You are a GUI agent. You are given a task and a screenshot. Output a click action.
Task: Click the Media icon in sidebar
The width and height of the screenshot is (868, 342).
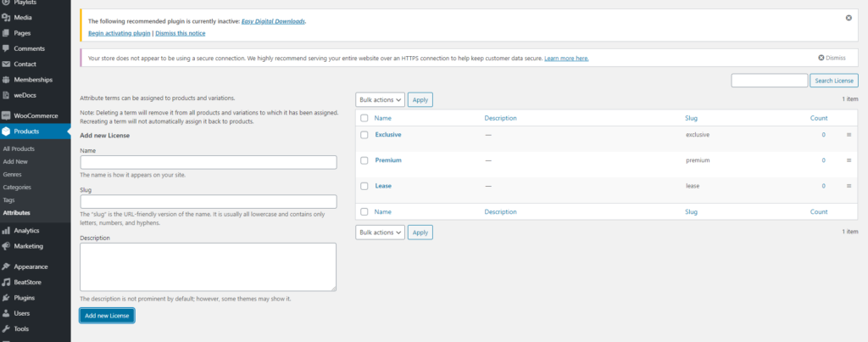(x=6, y=18)
